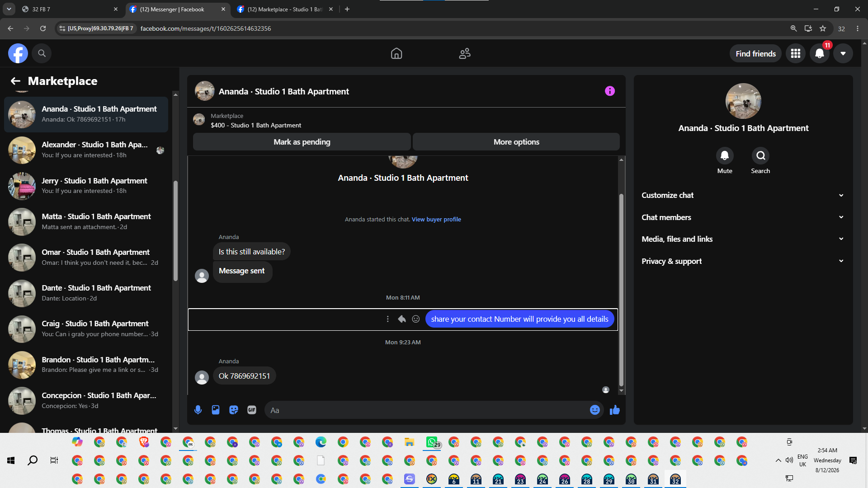Viewport: 868px width, 488px height.
Task: Open the account dropdown arrow
Action: tap(843, 53)
